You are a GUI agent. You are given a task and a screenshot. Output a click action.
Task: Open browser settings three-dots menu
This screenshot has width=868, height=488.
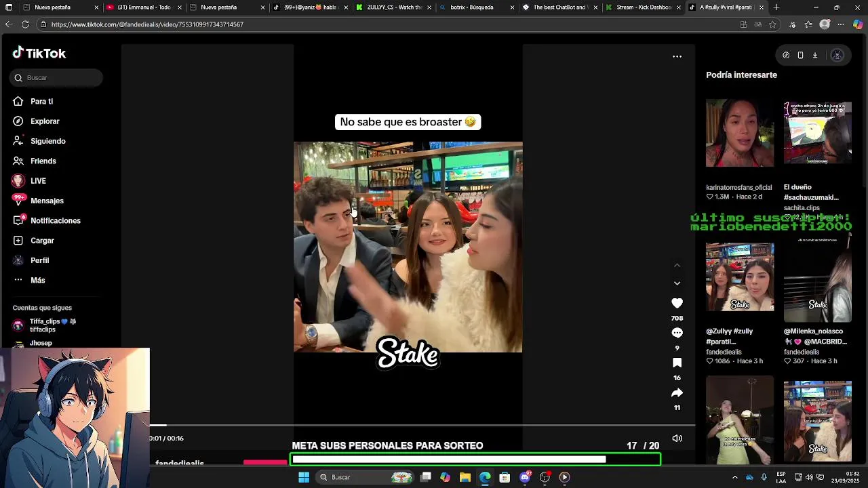tap(841, 24)
